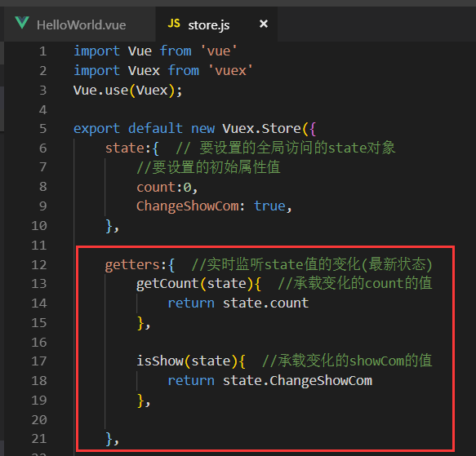Click the 'getCount' method name
Viewport: 476px width, 456px height.
[x=167, y=284]
